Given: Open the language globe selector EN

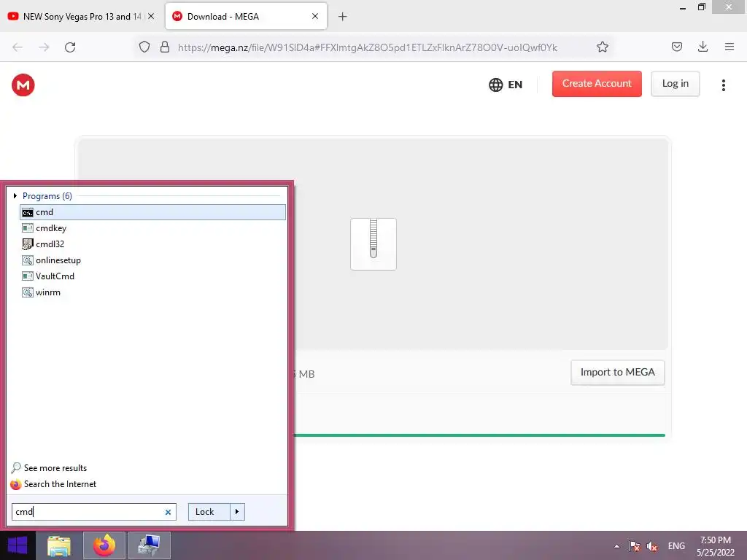Looking at the screenshot, I should tap(506, 85).
